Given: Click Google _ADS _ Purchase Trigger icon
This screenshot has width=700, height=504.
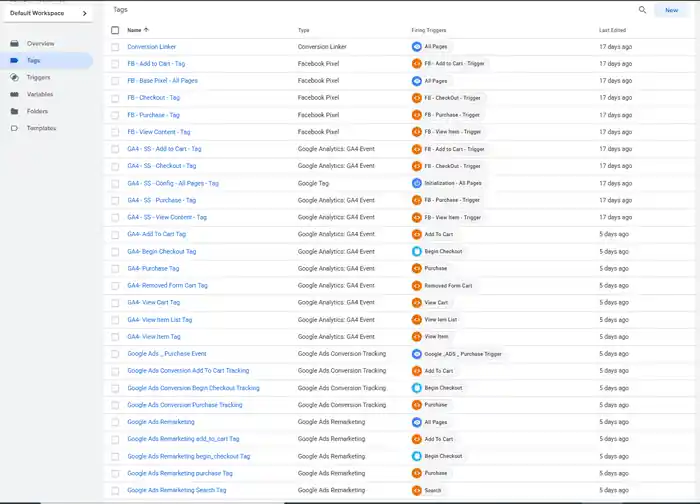Looking at the screenshot, I should tap(417, 354).
